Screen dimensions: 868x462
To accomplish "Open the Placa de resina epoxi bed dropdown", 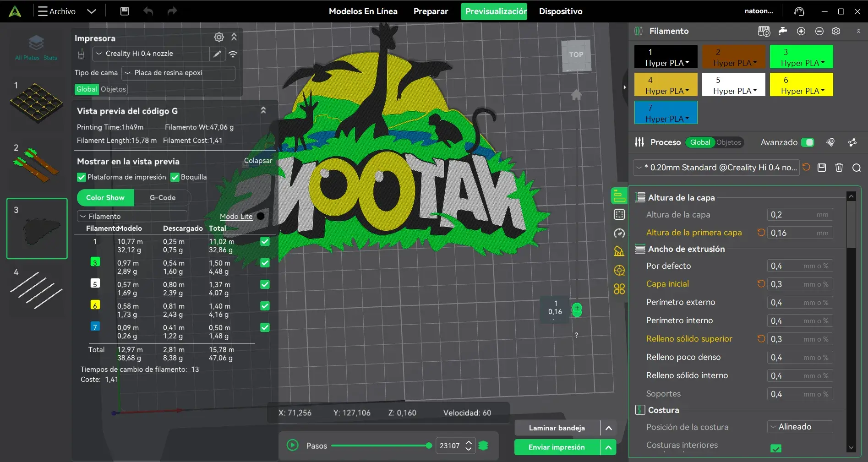I will [x=179, y=73].
